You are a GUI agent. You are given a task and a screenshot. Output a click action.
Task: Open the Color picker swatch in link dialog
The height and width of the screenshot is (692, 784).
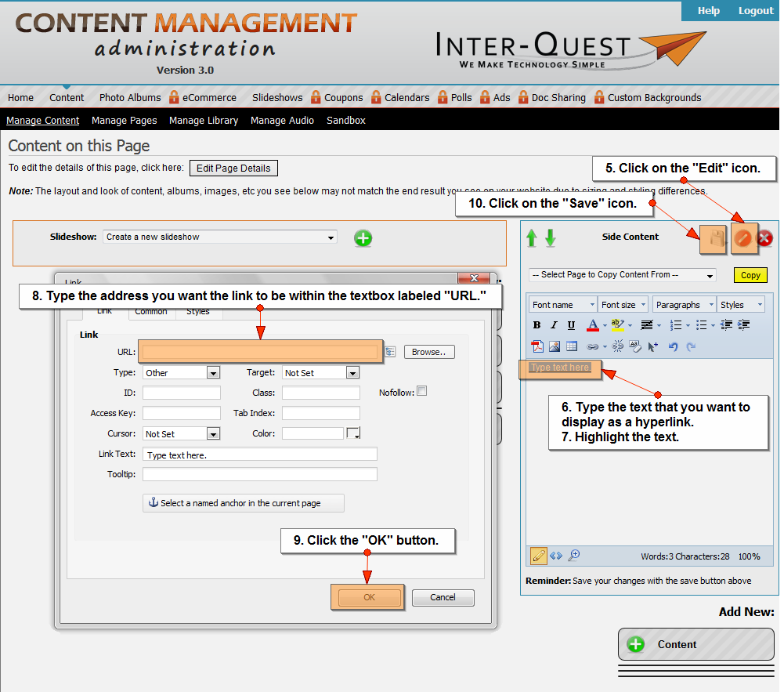point(353,433)
